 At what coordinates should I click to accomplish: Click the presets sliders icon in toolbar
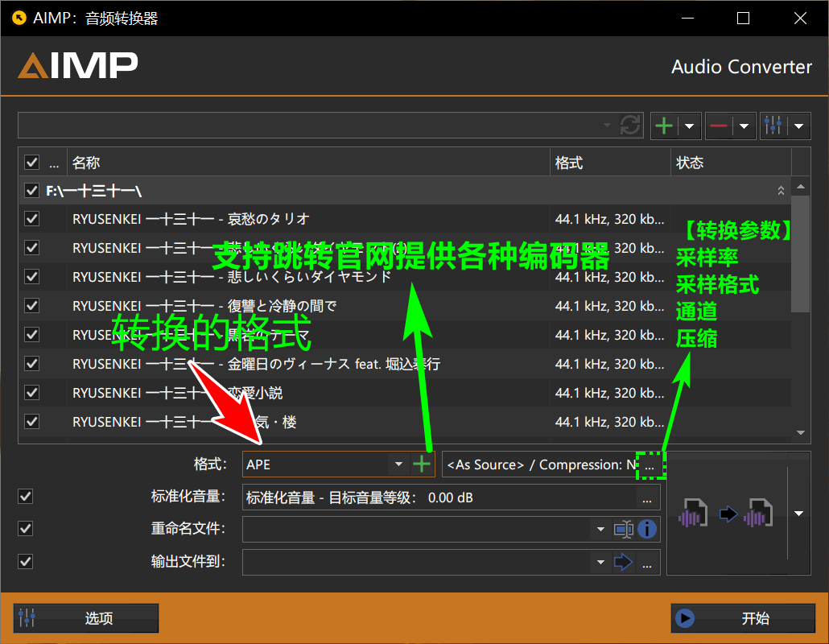[x=773, y=126]
